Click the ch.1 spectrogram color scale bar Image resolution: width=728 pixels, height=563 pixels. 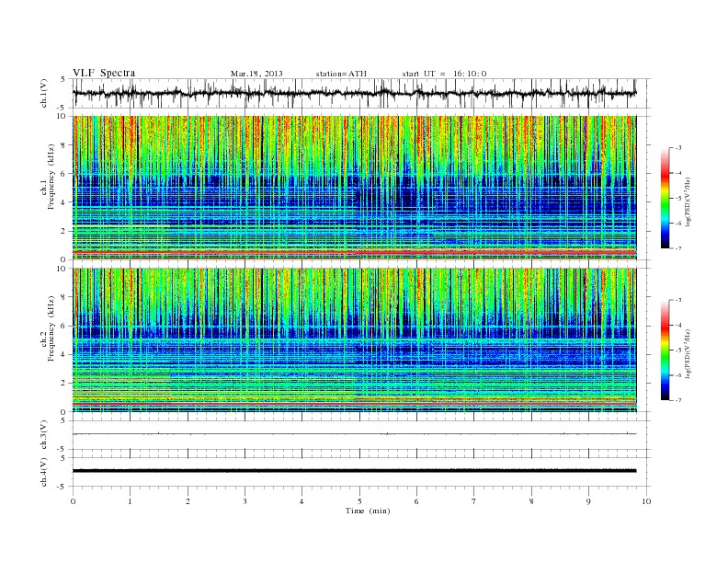665,199
